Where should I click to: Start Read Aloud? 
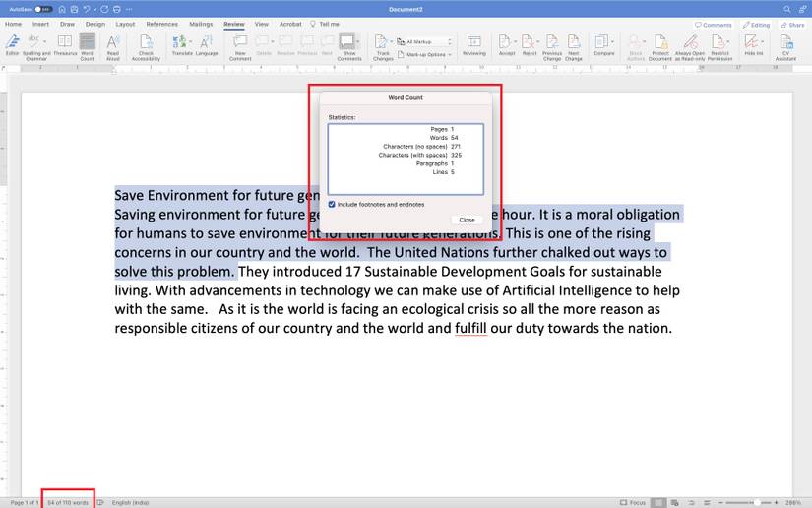[113, 47]
